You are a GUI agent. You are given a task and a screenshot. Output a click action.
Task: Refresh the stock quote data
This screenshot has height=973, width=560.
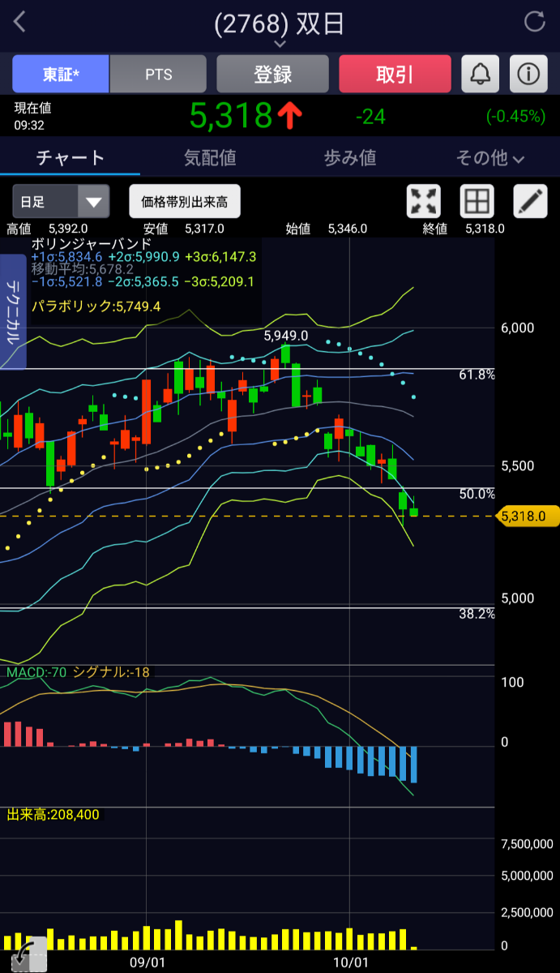click(535, 22)
